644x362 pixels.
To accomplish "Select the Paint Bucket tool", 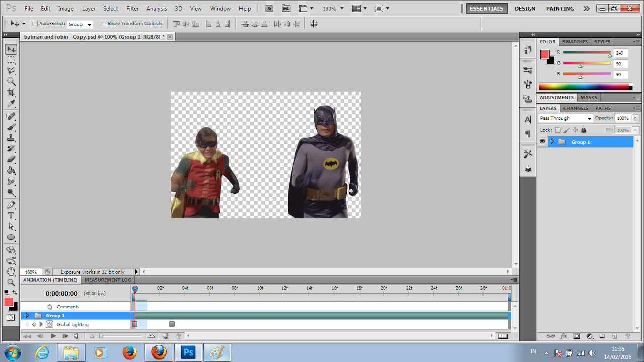I will coord(11,170).
